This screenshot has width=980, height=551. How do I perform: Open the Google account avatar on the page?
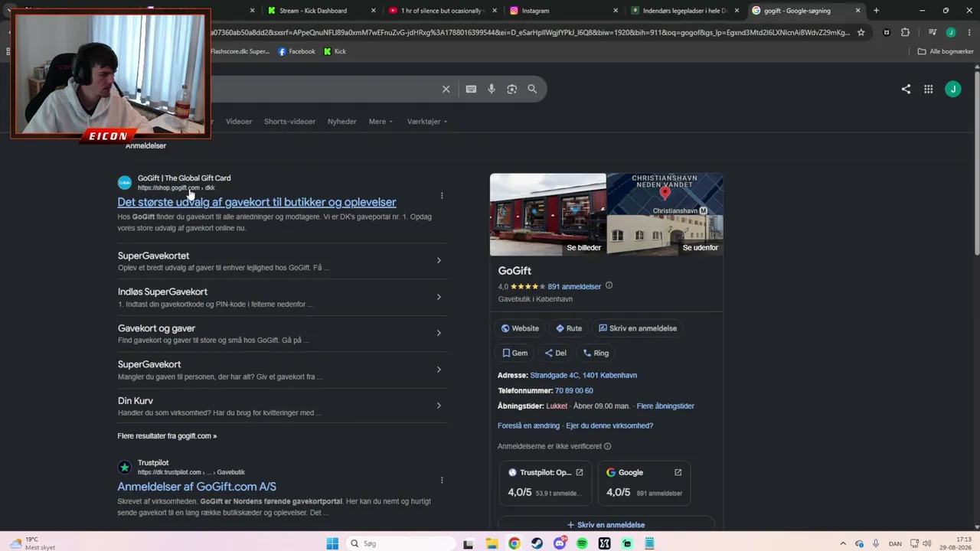(x=953, y=89)
